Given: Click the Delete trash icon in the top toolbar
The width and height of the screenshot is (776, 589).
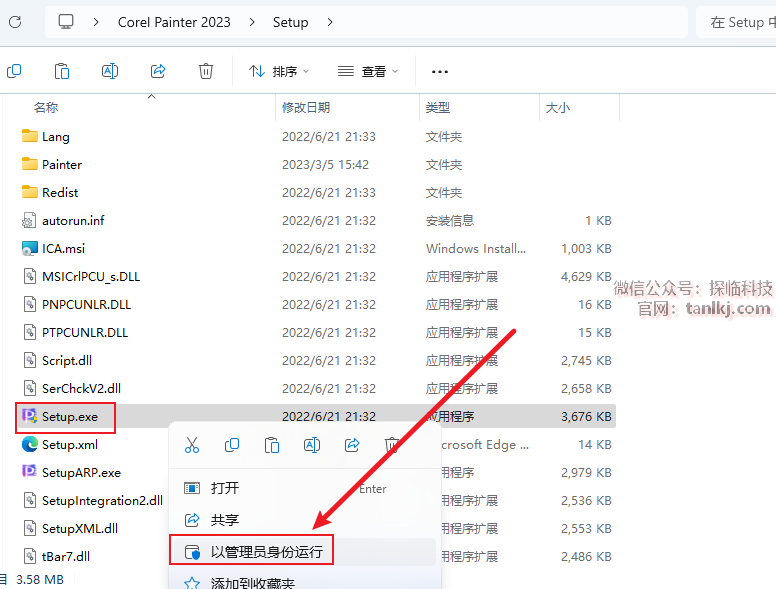Looking at the screenshot, I should (x=206, y=71).
